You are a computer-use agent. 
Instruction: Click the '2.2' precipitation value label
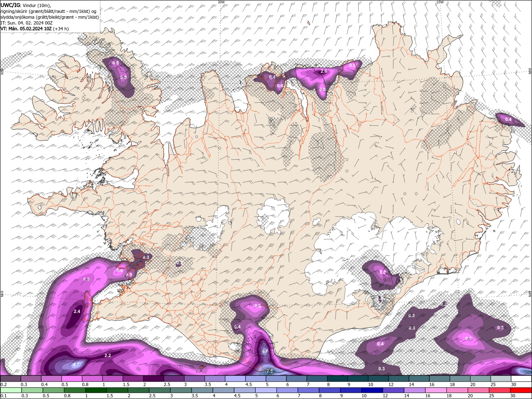pyautogui.click(x=108, y=355)
